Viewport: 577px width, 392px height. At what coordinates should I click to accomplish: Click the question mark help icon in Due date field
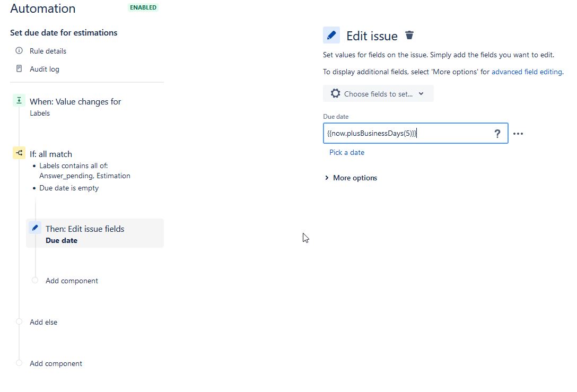click(497, 134)
